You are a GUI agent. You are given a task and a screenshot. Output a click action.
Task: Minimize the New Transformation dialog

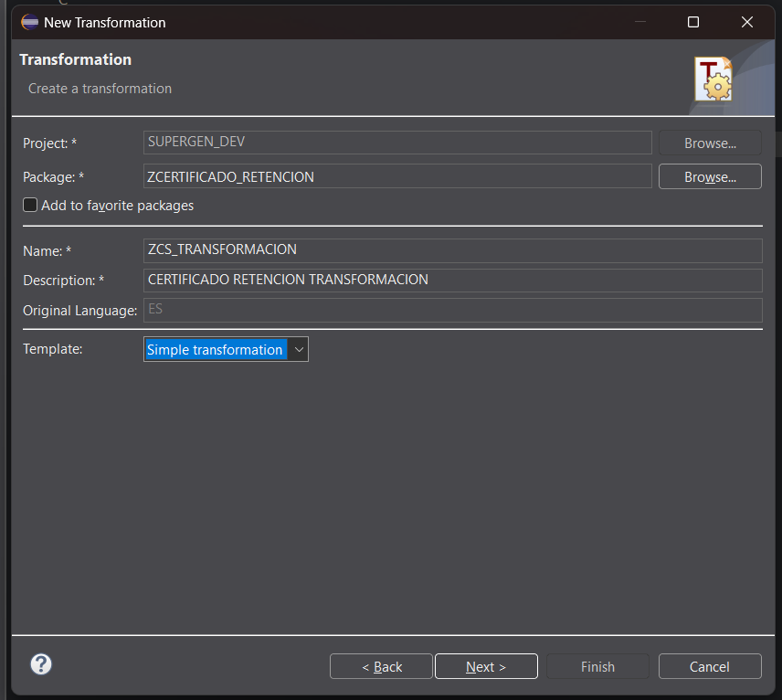(x=639, y=22)
